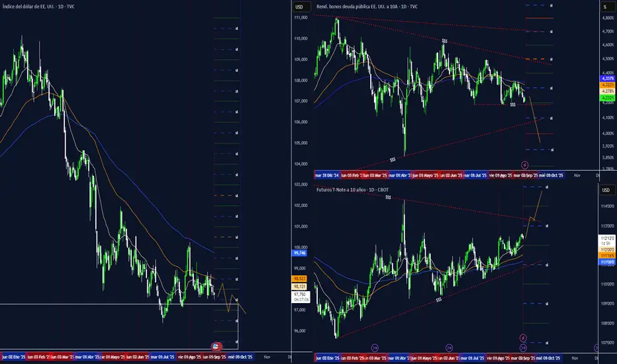The height and width of the screenshot is (364, 617).
Task: Click the 'Índice del dólar de EE. UU.' chart title
Action: [x=38, y=7]
